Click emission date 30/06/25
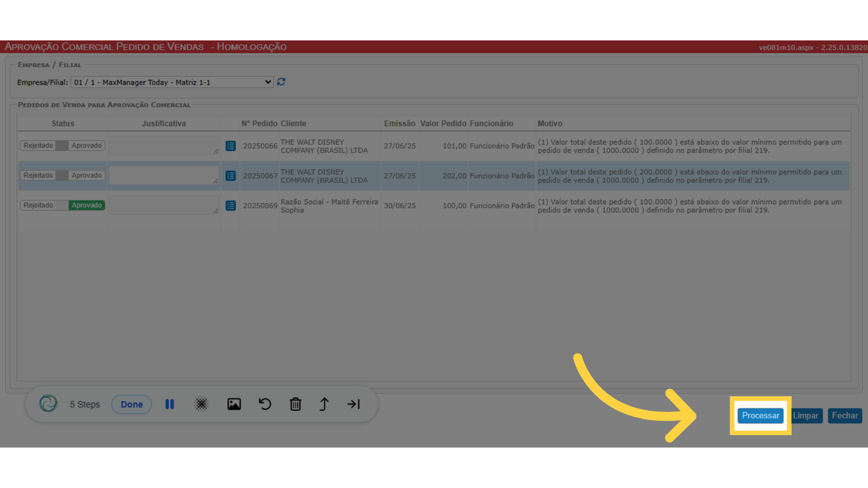Image resolution: width=868 pixels, height=488 pixels. tap(400, 206)
